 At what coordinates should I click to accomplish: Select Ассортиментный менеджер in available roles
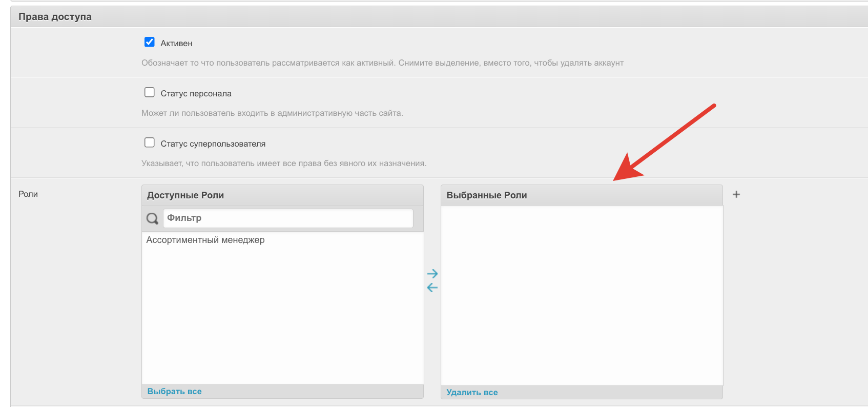205,240
